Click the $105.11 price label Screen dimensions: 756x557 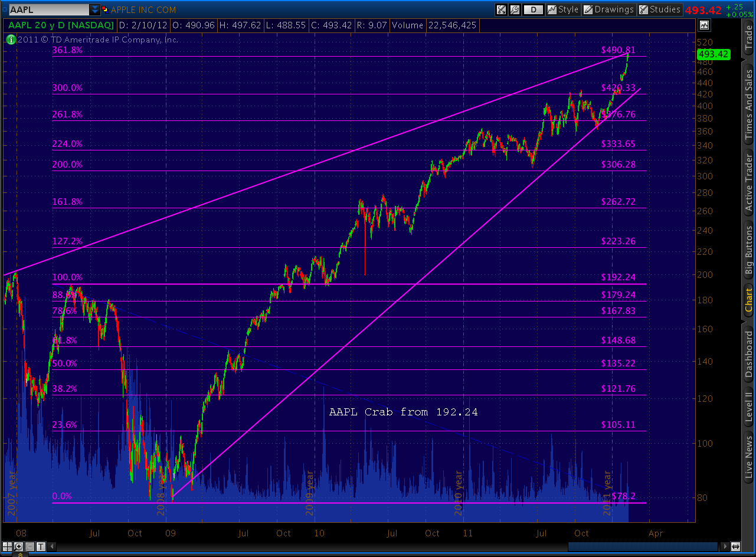click(x=618, y=425)
